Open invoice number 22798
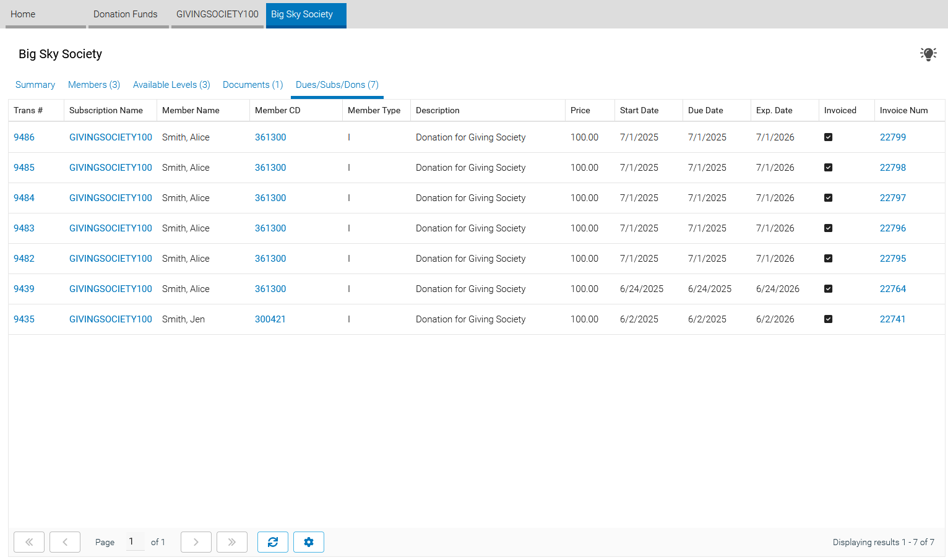The width and height of the screenshot is (948, 560). pos(893,168)
